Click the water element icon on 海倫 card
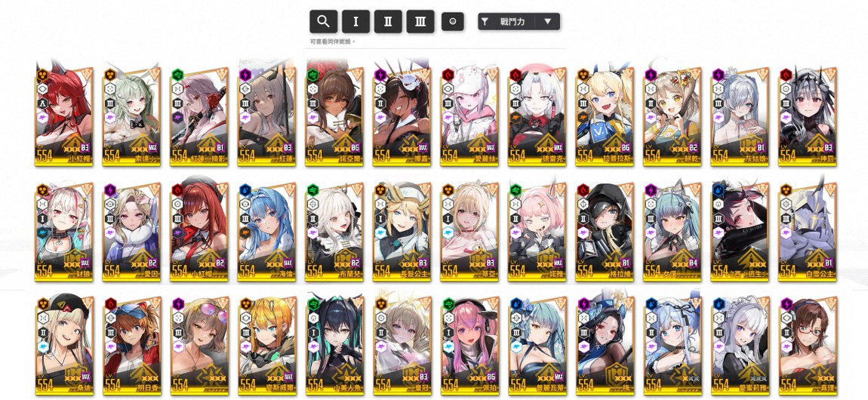868x400 pixels. tap(245, 189)
